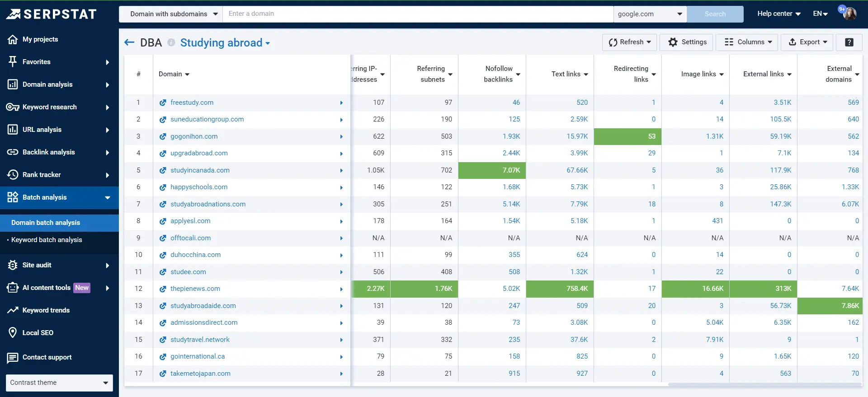Open the Refresh dropdown button
This screenshot has height=397, width=868.
[x=629, y=42]
